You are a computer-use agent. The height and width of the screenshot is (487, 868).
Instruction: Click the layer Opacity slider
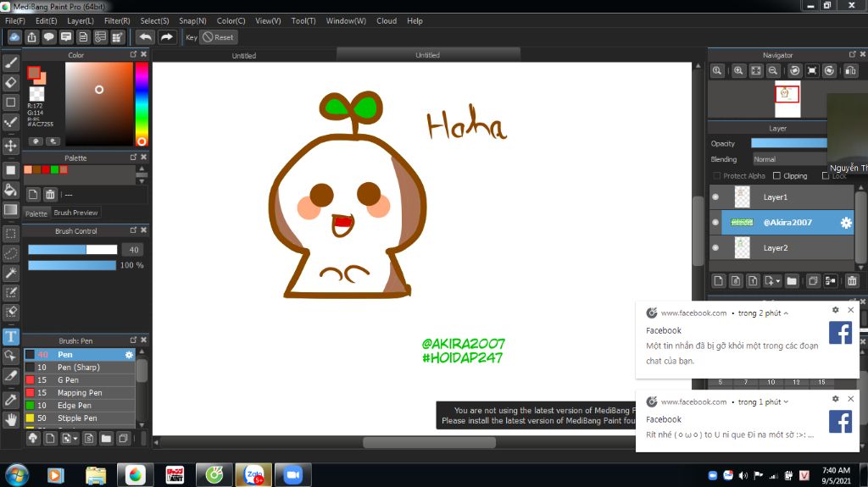pyautogui.click(x=789, y=143)
